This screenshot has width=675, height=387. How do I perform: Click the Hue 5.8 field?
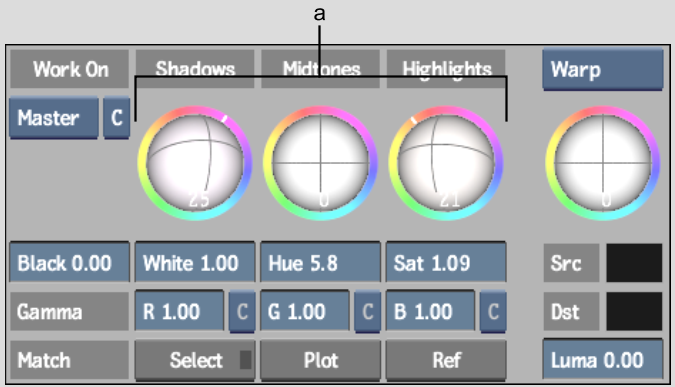[x=321, y=263]
